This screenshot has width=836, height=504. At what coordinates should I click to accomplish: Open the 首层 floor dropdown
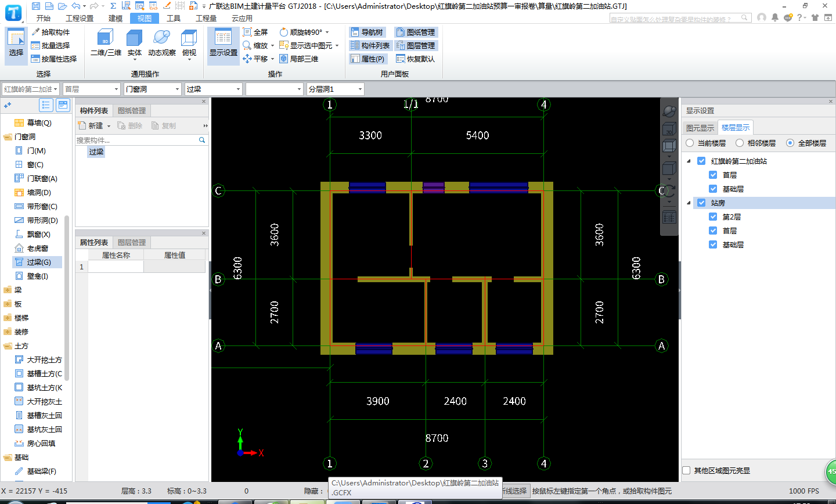click(x=91, y=89)
